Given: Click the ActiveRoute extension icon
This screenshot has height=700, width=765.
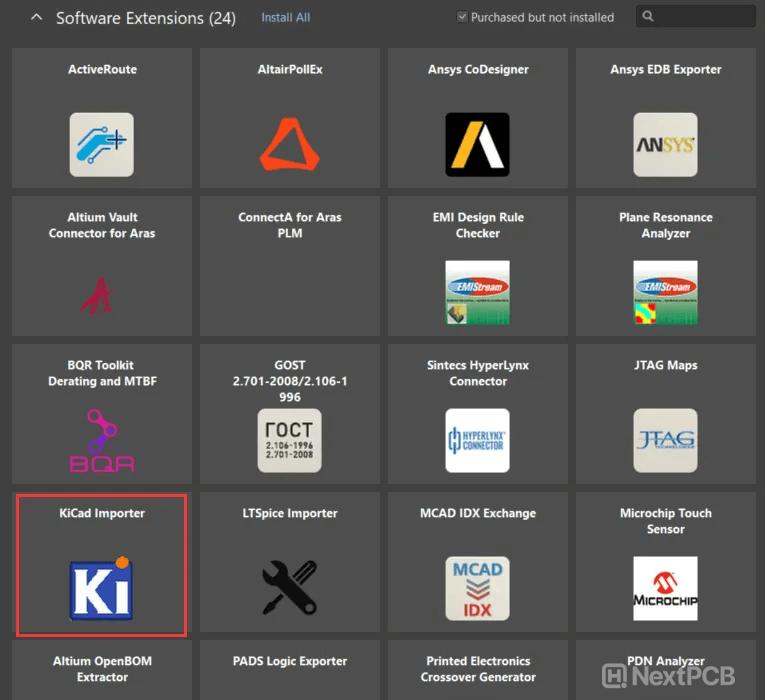Looking at the screenshot, I should pyautogui.click(x=101, y=145).
